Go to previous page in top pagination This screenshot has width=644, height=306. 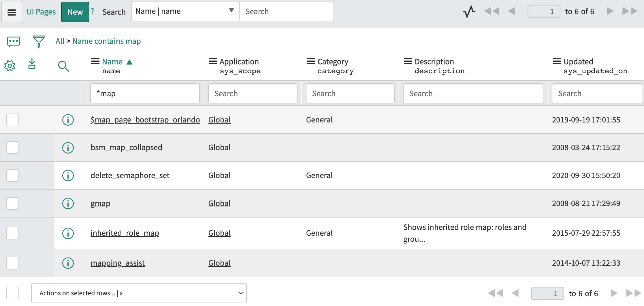[x=511, y=11]
